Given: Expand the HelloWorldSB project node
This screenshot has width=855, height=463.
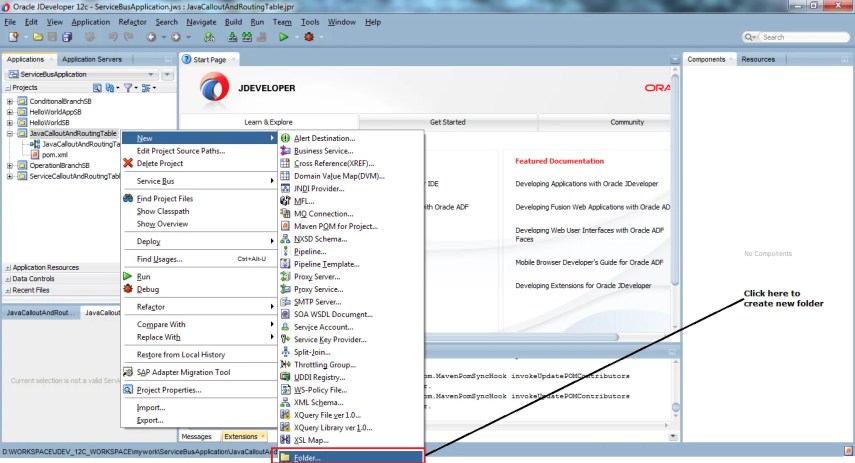Looking at the screenshot, I should tap(9, 122).
